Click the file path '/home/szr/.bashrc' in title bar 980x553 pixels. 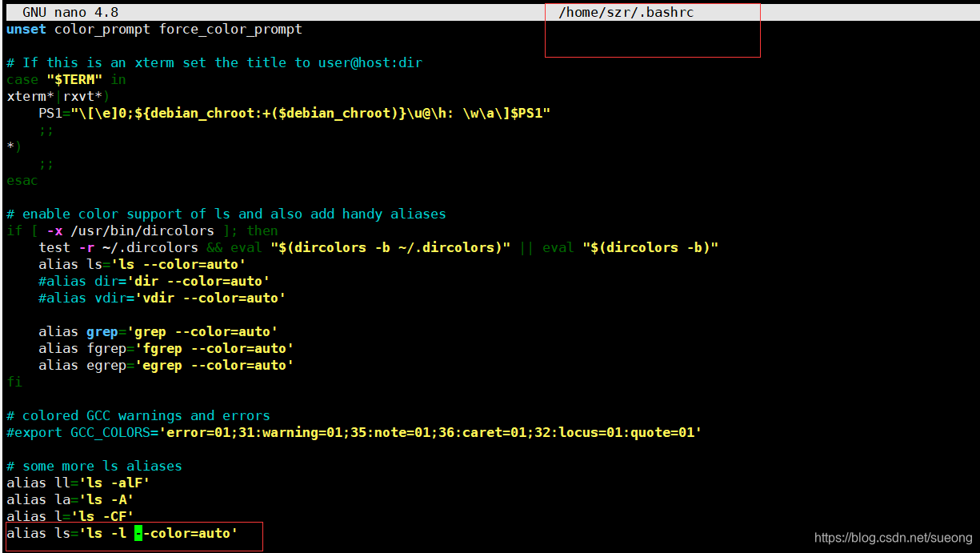pyautogui.click(x=626, y=12)
